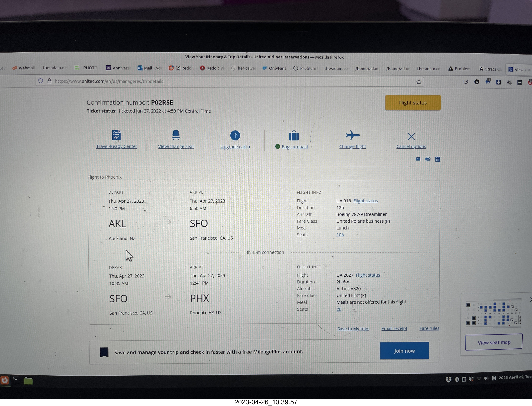Open seat 10A link for UA 916

click(x=340, y=235)
